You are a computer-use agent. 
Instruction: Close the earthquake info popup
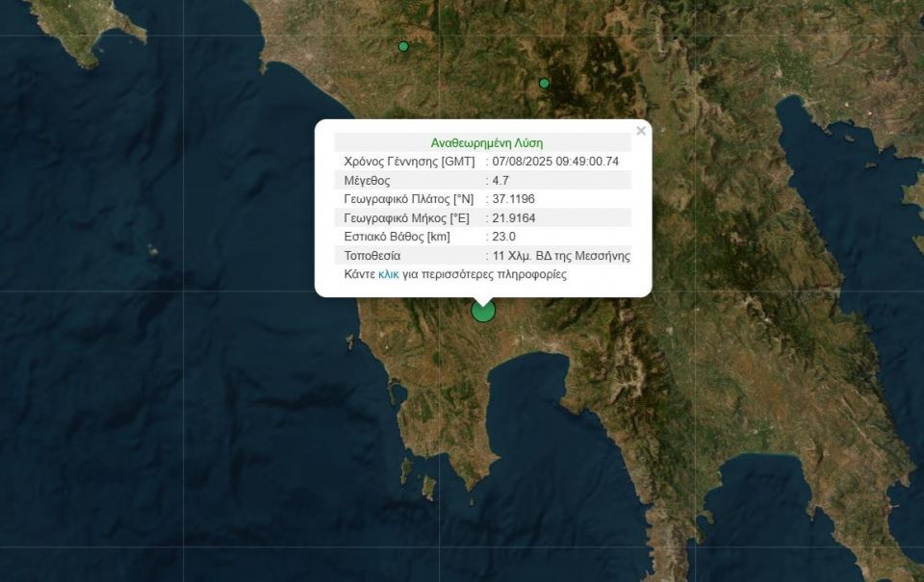641,132
